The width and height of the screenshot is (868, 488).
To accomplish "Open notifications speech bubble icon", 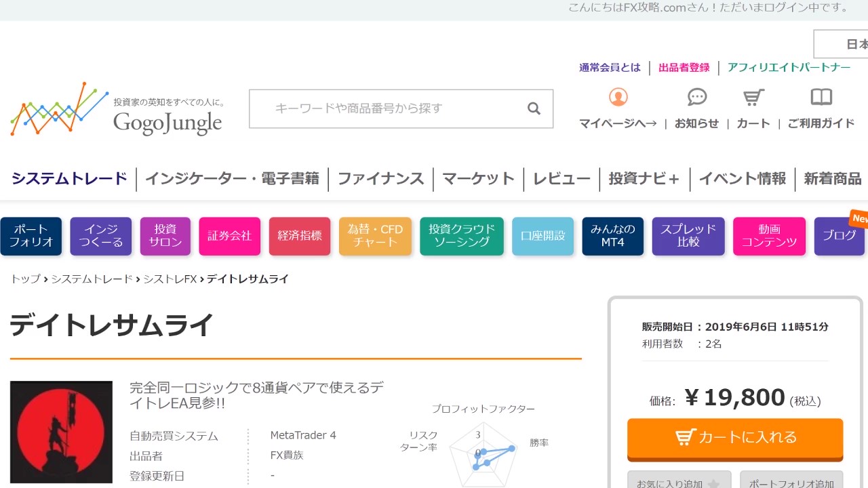I will (697, 97).
